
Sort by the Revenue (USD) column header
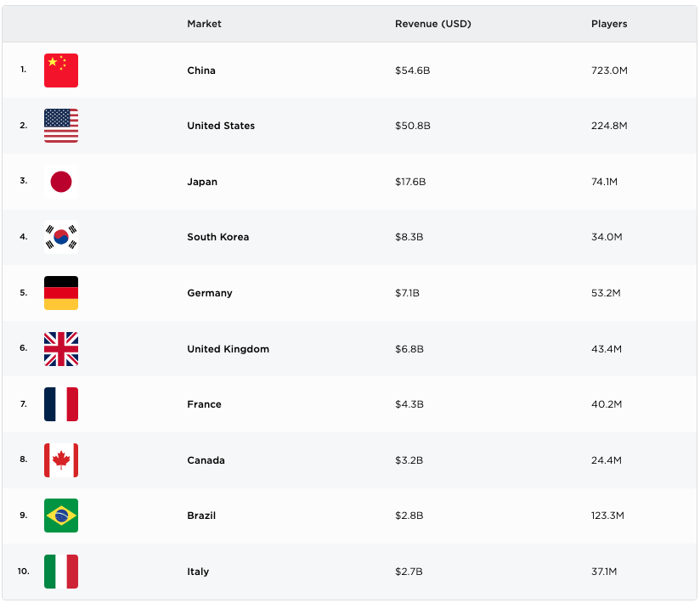[433, 24]
